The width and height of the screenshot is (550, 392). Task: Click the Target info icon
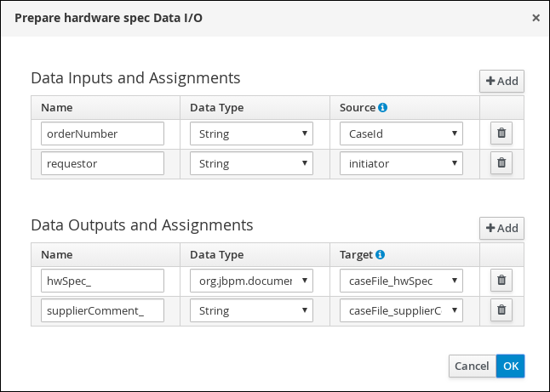[380, 254]
